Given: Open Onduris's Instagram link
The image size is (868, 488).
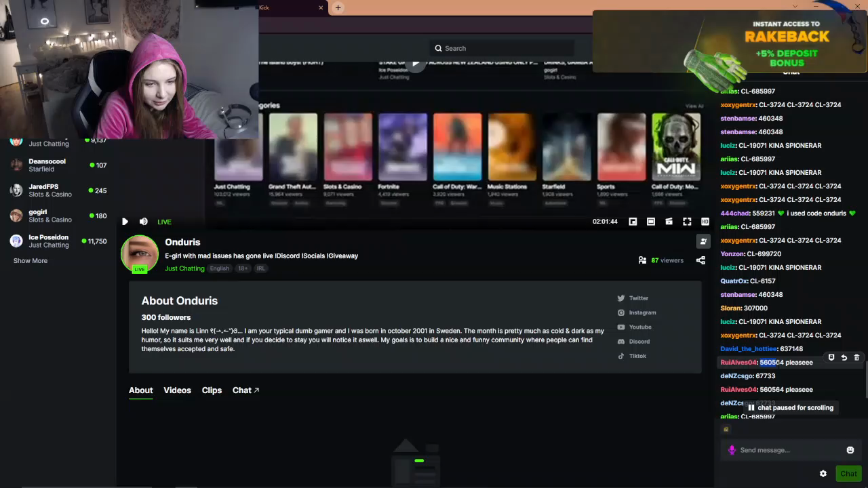Looking at the screenshot, I should pyautogui.click(x=637, y=312).
